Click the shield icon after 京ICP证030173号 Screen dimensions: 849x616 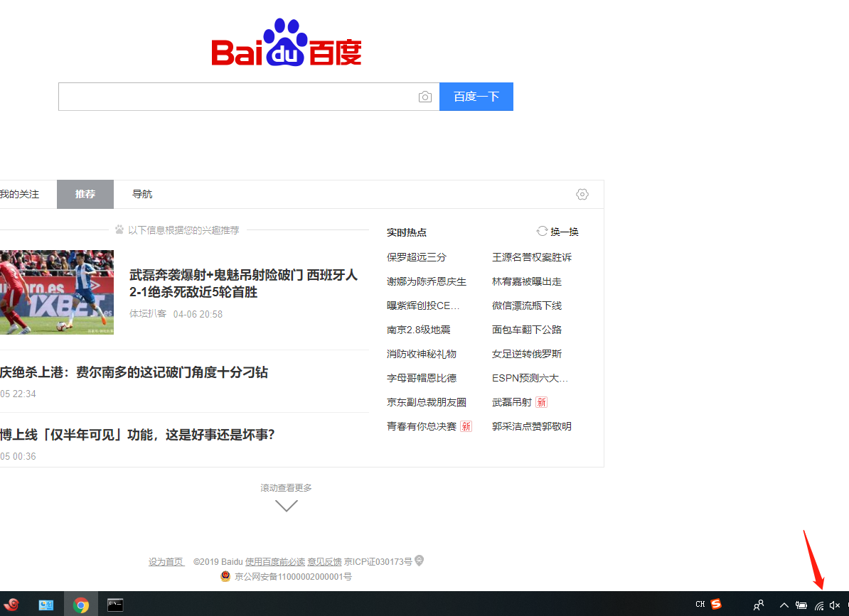(x=419, y=561)
